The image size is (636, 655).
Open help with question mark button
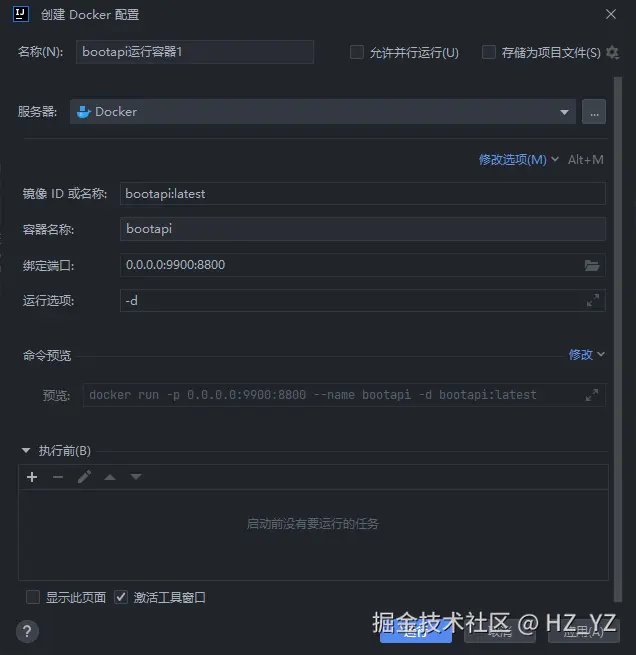tap(27, 631)
